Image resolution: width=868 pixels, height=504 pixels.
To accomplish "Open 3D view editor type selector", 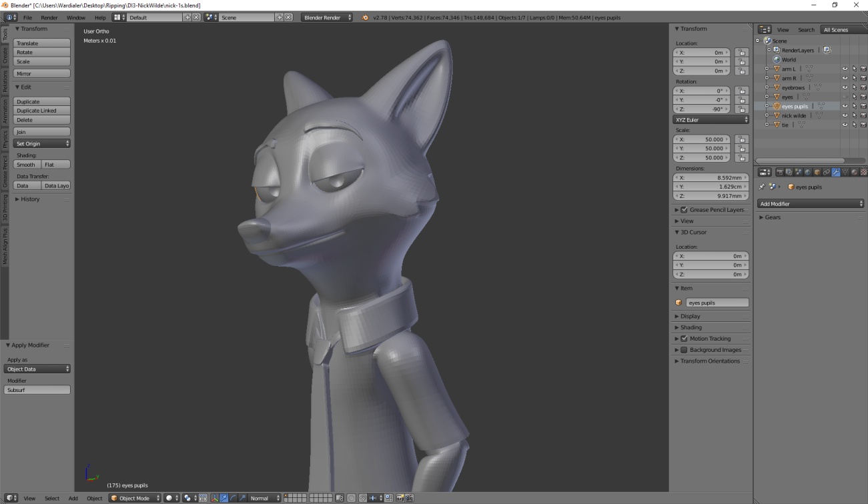I will 11,498.
